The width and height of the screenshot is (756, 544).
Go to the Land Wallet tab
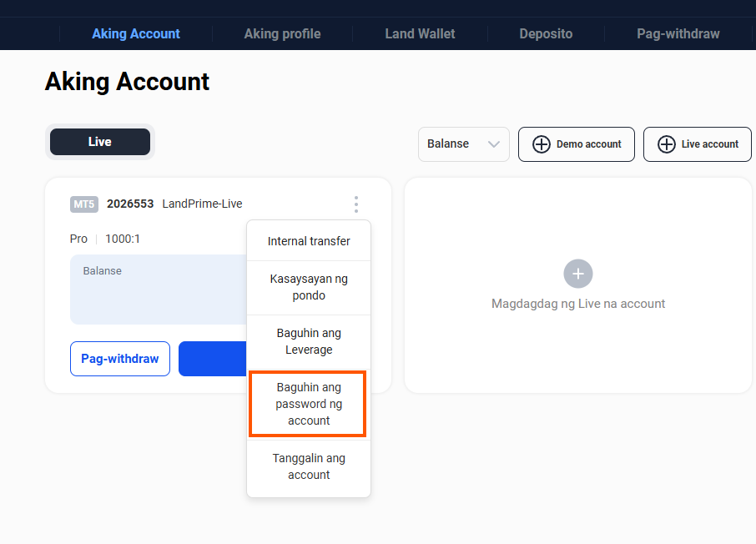coord(420,34)
